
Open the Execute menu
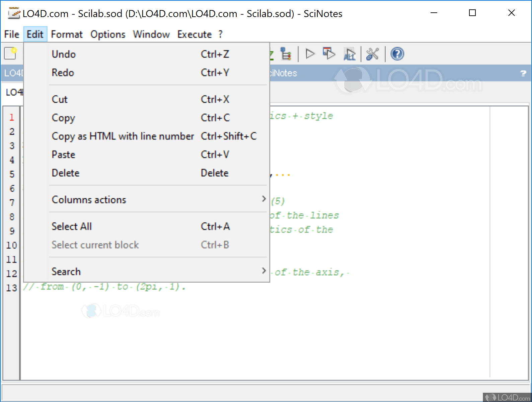point(195,34)
